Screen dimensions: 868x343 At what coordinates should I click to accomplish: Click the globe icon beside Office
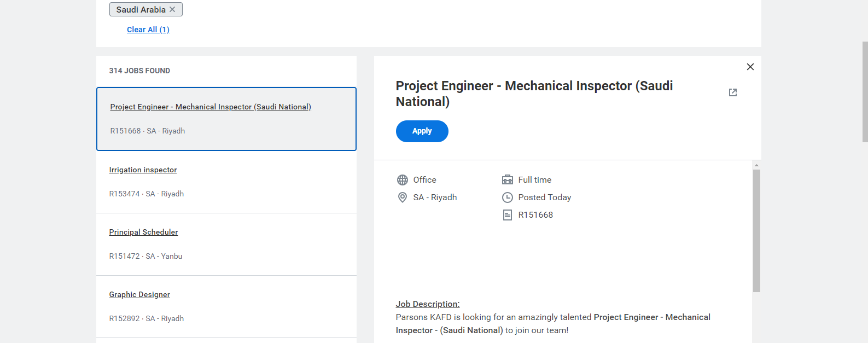403,180
